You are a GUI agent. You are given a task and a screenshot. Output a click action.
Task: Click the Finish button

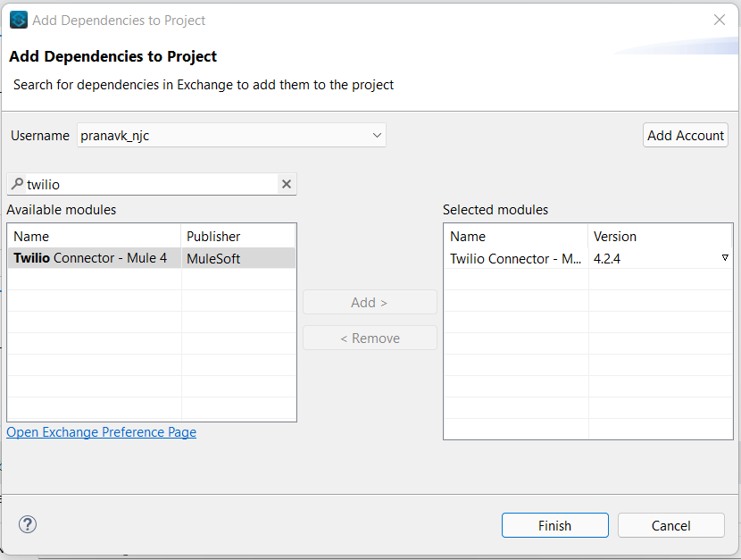coord(554,525)
